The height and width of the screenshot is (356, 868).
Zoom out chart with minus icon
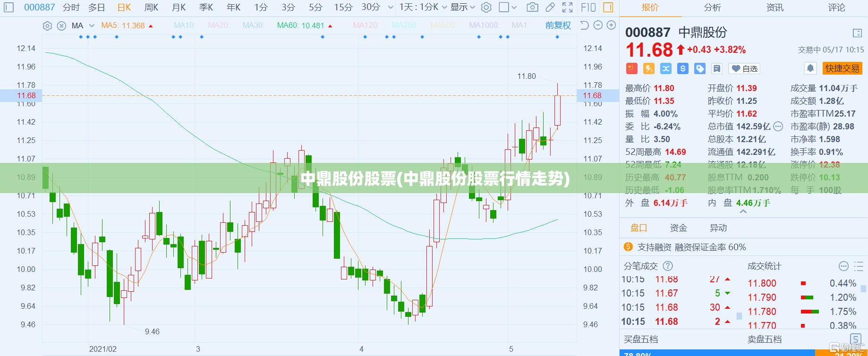pyautogui.click(x=598, y=25)
